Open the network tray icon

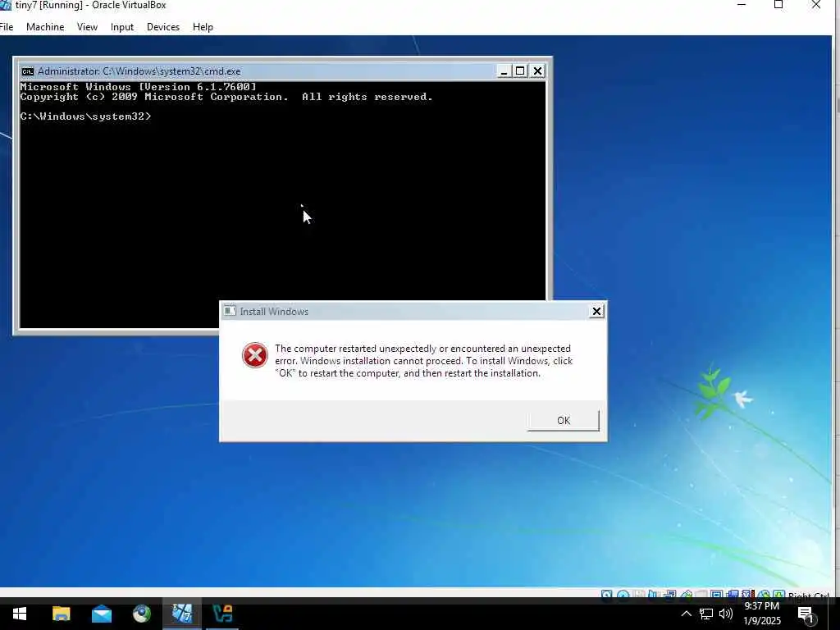coord(706,614)
